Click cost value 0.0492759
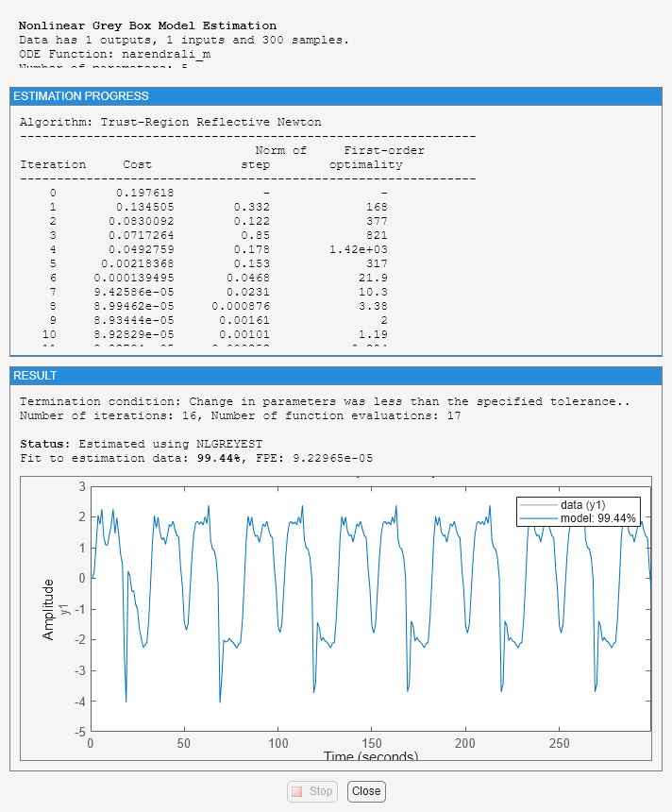 [x=142, y=249]
